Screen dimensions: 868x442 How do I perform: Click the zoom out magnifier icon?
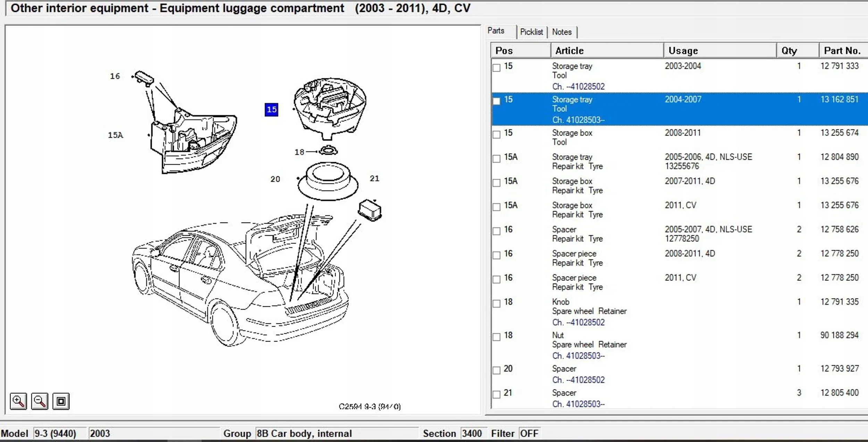click(40, 401)
